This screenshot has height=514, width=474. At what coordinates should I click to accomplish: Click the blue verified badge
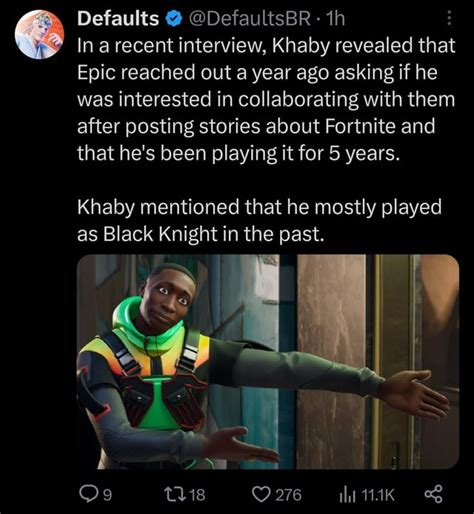(174, 19)
